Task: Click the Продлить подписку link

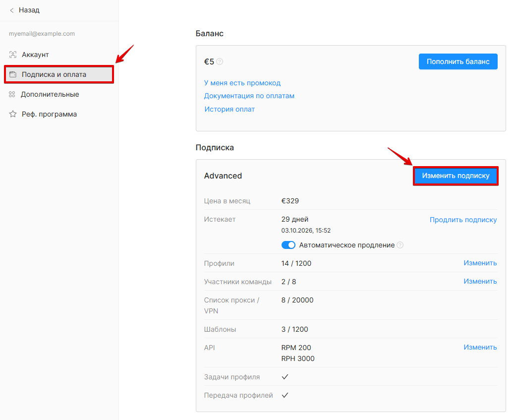Action: coord(463,220)
